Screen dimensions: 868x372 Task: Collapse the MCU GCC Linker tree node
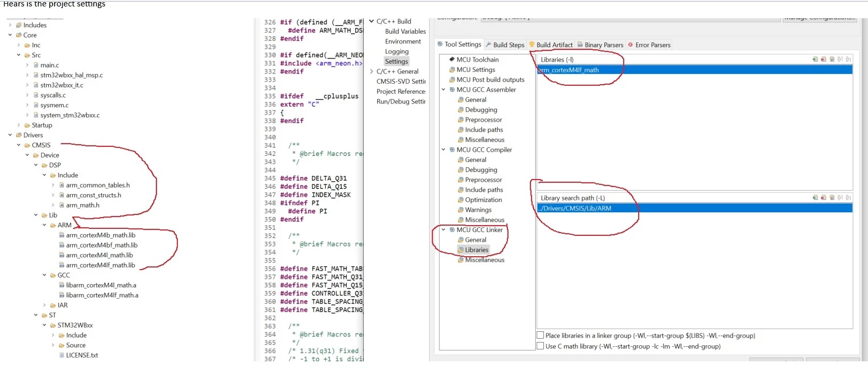(444, 230)
